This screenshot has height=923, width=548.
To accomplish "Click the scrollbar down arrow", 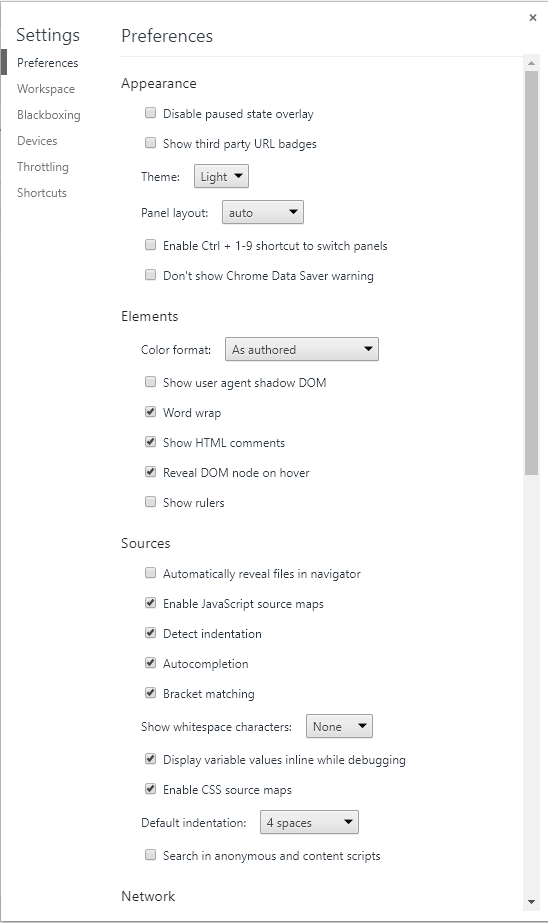I will [532, 902].
